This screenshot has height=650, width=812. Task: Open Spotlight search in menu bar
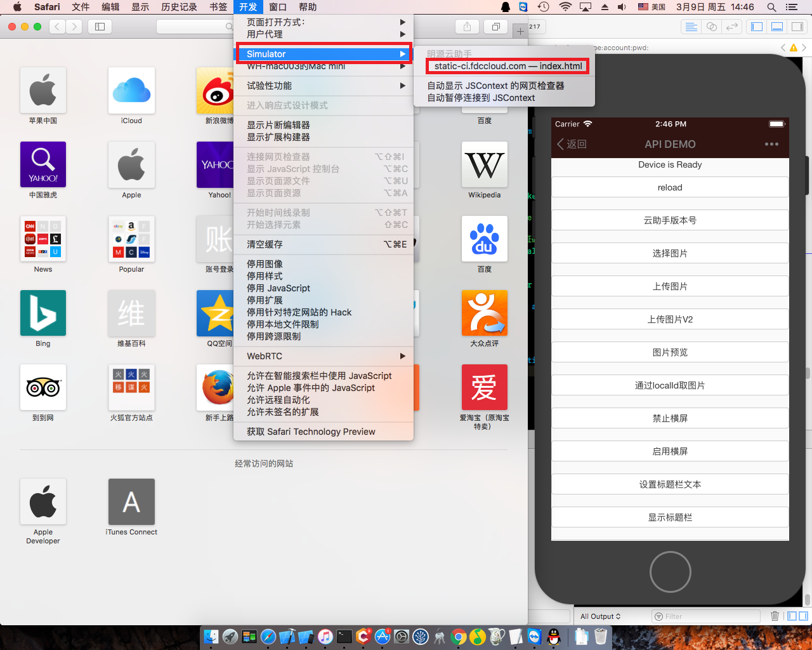point(771,7)
